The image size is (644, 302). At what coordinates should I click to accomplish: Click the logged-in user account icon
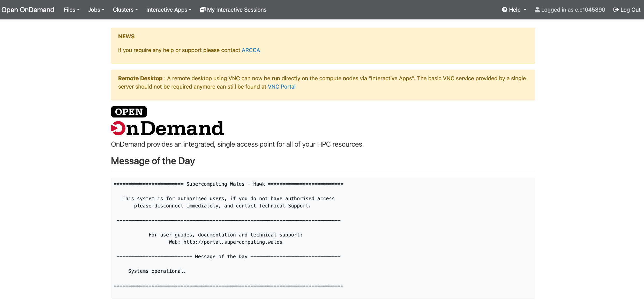(x=537, y=10)
